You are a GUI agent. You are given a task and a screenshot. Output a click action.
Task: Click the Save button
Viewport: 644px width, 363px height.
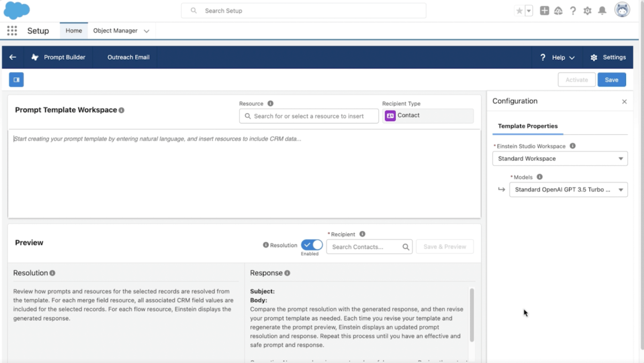coord(611,80)
